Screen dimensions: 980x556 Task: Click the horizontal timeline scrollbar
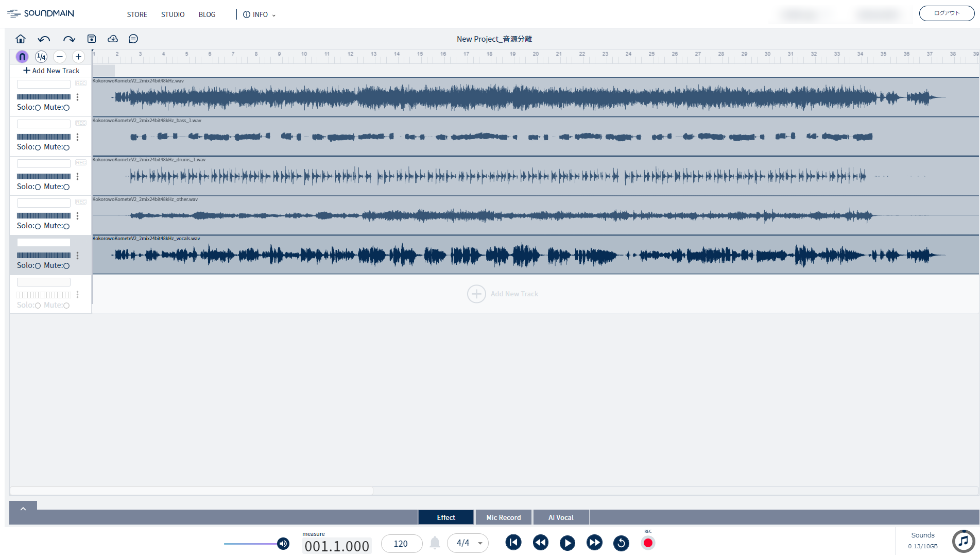192,491
